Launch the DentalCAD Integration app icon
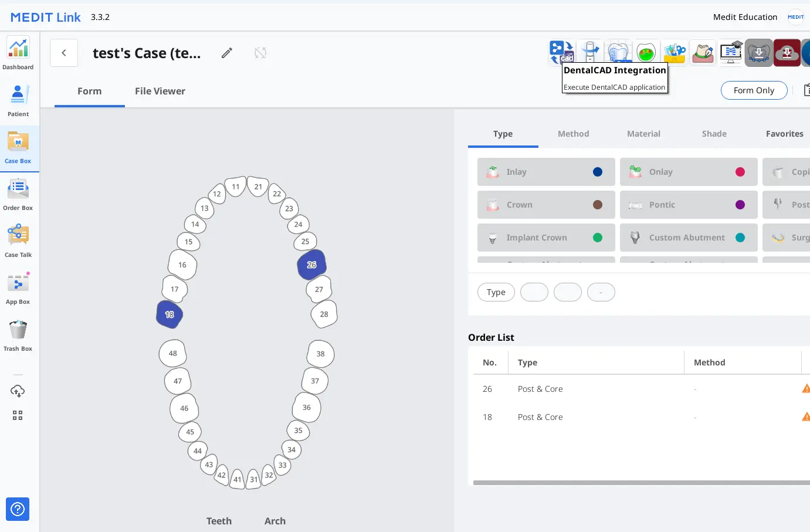The height and width of the screenshot is (532, 810). click(561, 52)
